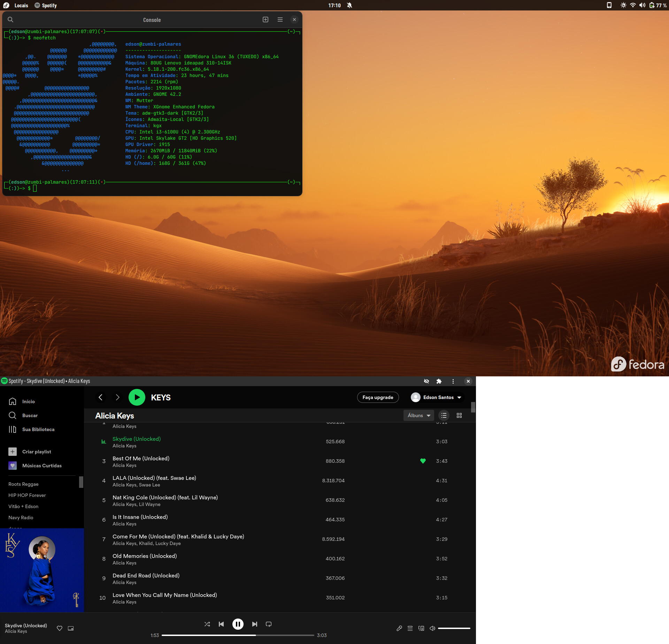Skip to next track
The width and height of the screenshot is (669, 644).
click(255, 624)
